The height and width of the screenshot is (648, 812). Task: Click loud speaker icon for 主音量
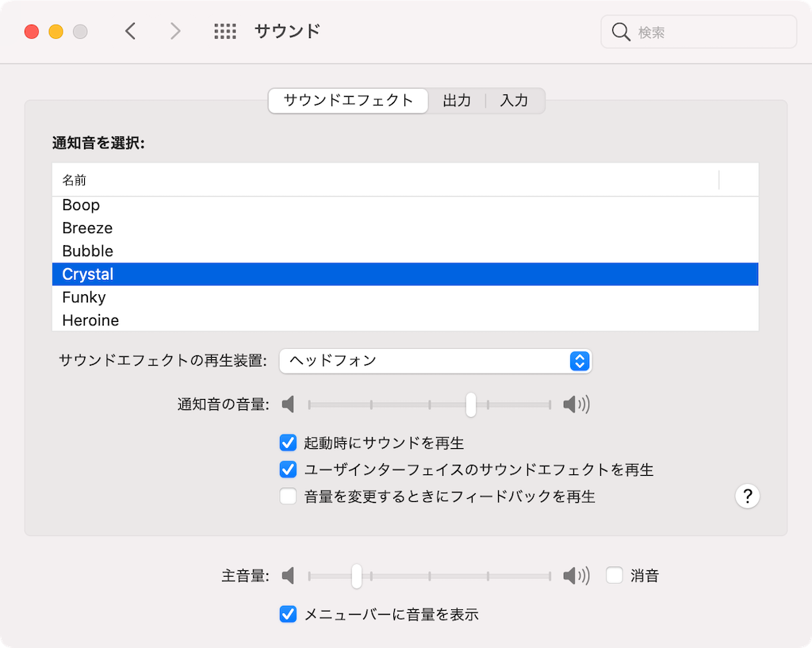point(576,576)
